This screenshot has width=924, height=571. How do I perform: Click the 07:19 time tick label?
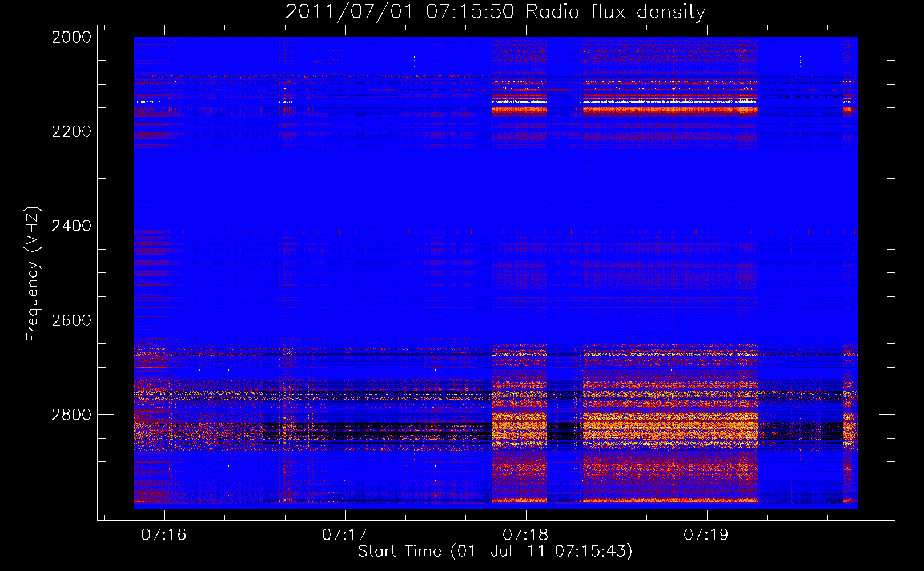(x=706, y=534)
